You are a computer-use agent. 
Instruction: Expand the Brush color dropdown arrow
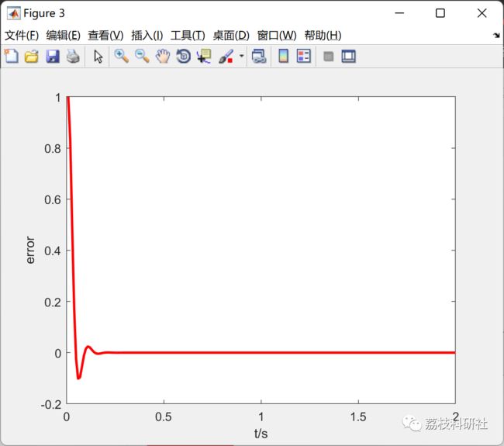point(242,56)
